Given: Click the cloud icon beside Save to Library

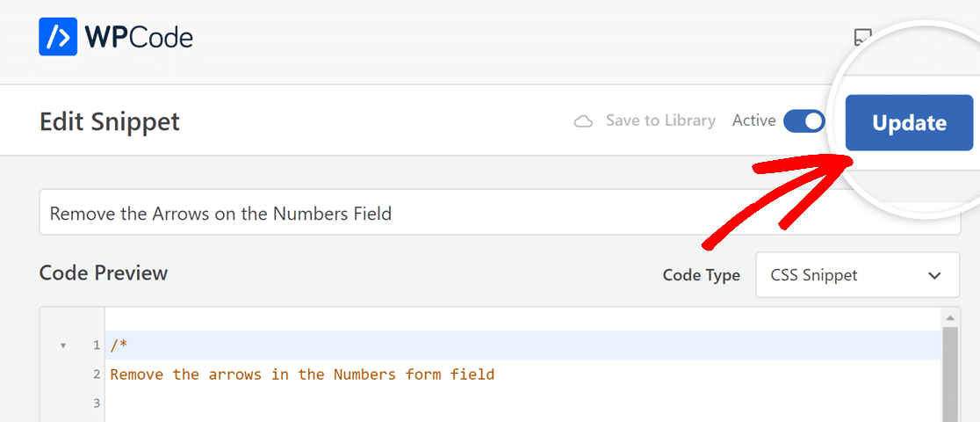Looking at the screenshot, I should pyautogui.click(x=583, y=120).
